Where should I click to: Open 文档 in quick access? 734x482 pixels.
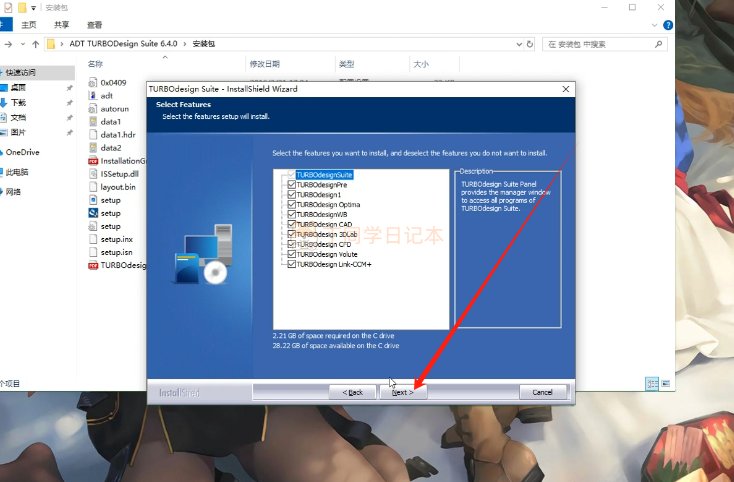(x=18, y=117)
